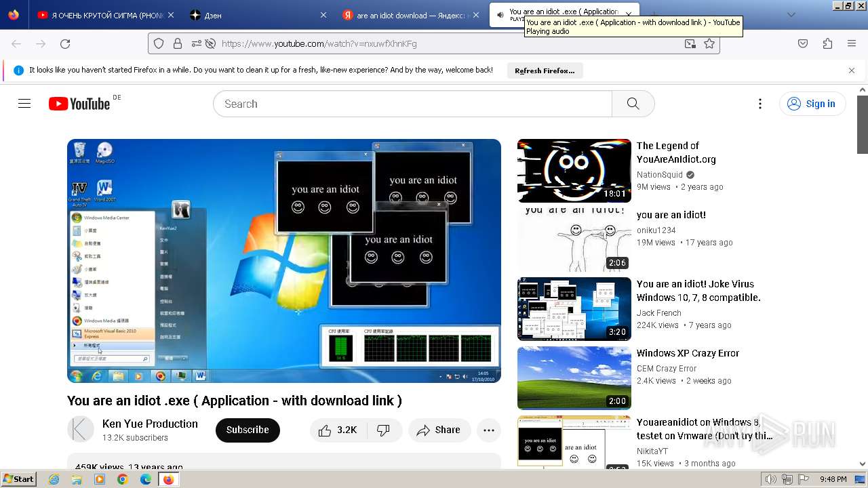Go back to previous page

pyautogui.click(x=16, y=43)
